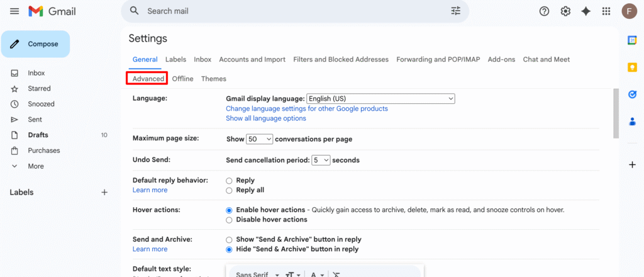Open the main menu hamburger icon

(x=14, y=11)
